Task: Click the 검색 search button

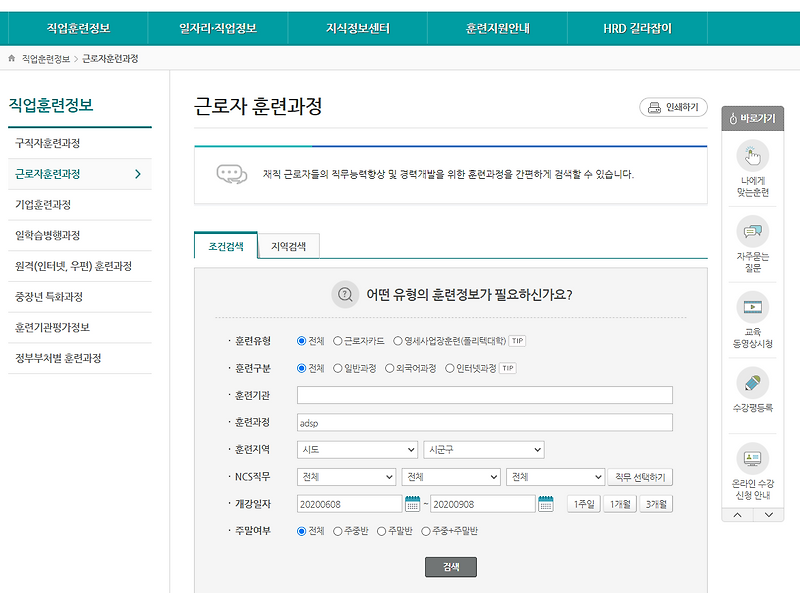Action: (x=451, y=567)
